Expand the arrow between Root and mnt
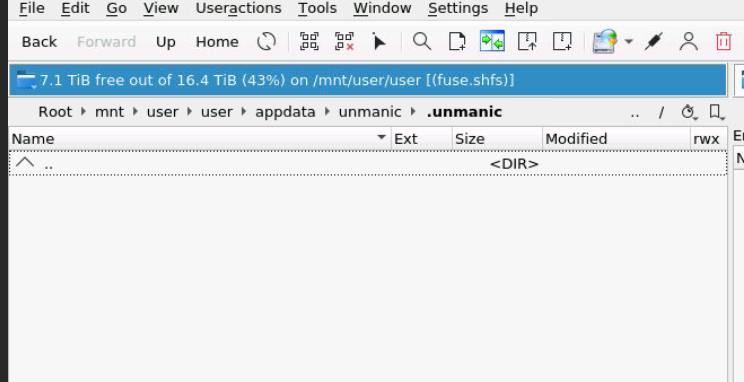The width and height of the screenshot is (744, 382). click(84, 112)
